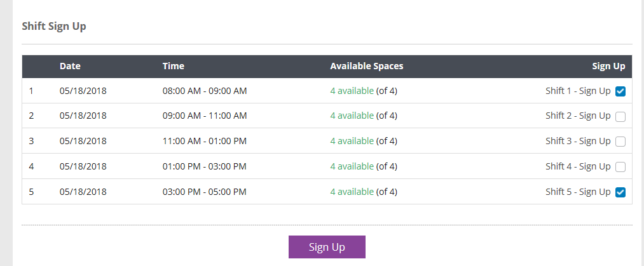Viewport: 644px width, 266px height.
Task: Click the Shift Sign Up heading
Action: (54, 26)
